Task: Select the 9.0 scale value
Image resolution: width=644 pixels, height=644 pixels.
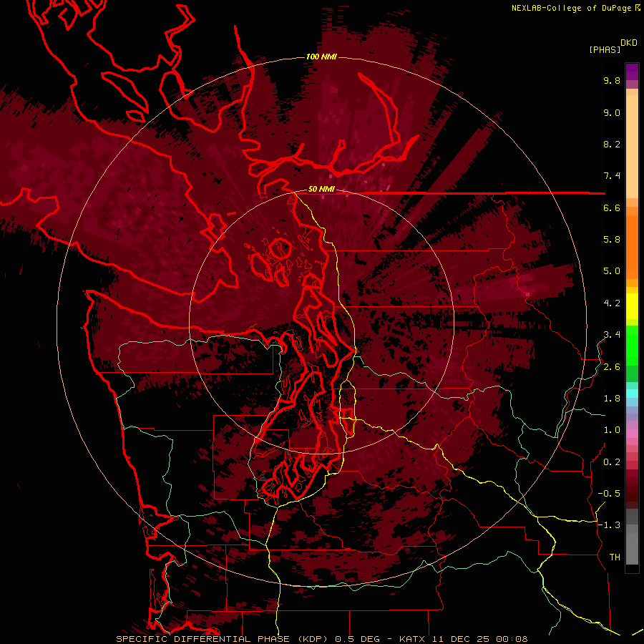Action: coord(612,112)
